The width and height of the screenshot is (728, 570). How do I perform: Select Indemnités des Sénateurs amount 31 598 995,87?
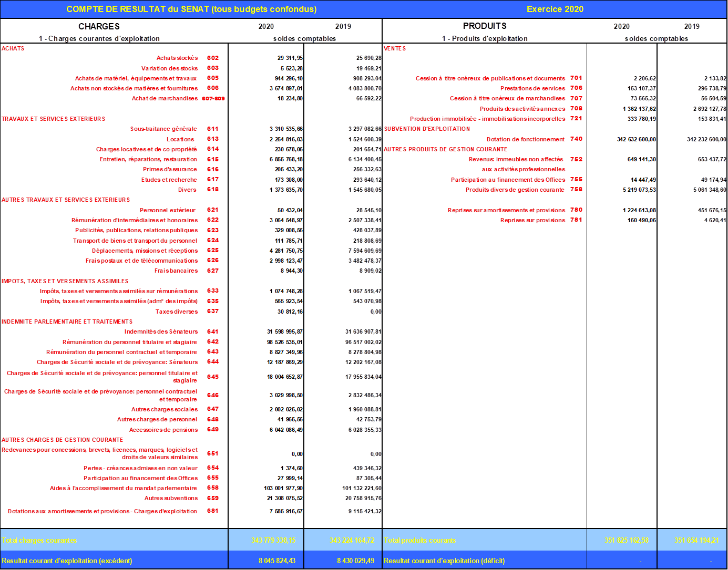coord(284,331)
